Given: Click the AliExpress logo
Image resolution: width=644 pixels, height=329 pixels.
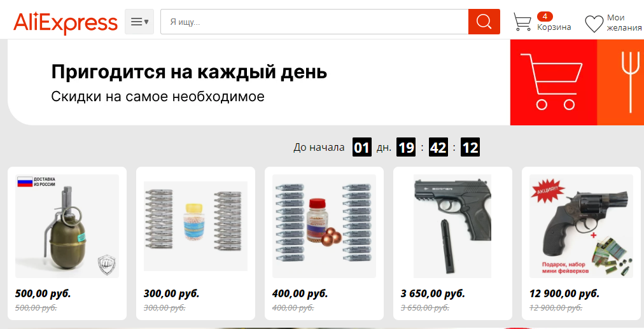Looking at the screenshot, I should point(66,22).
